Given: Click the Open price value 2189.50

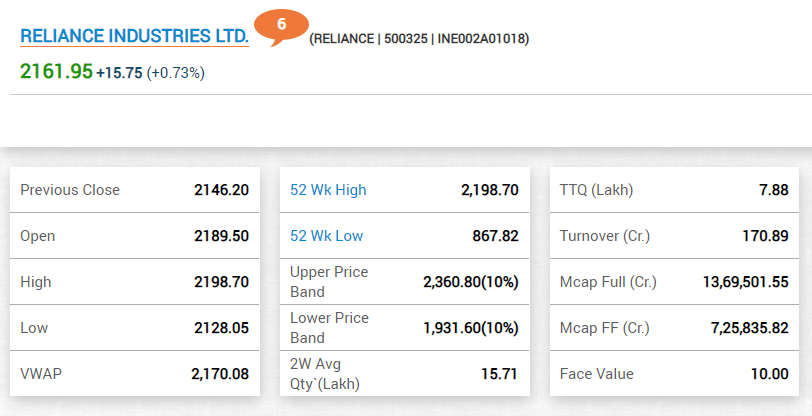Looking at the screenshot, I should [x=221, y=236].
